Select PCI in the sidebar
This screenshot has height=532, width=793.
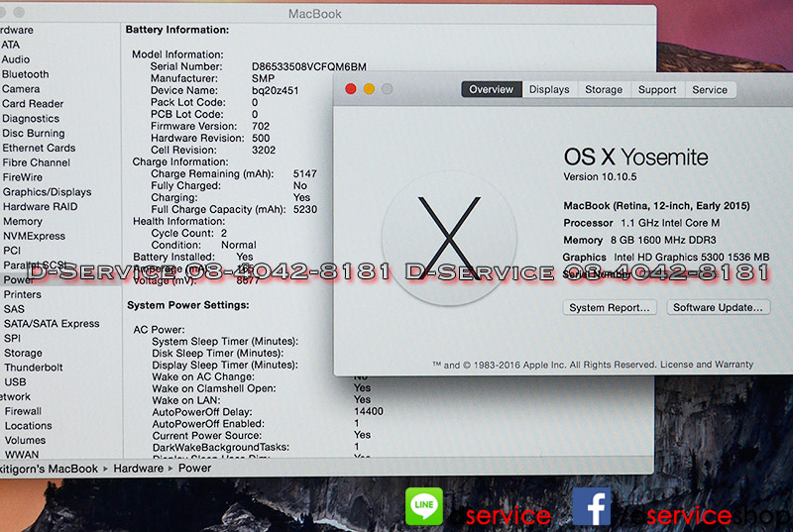pos(12,251)
